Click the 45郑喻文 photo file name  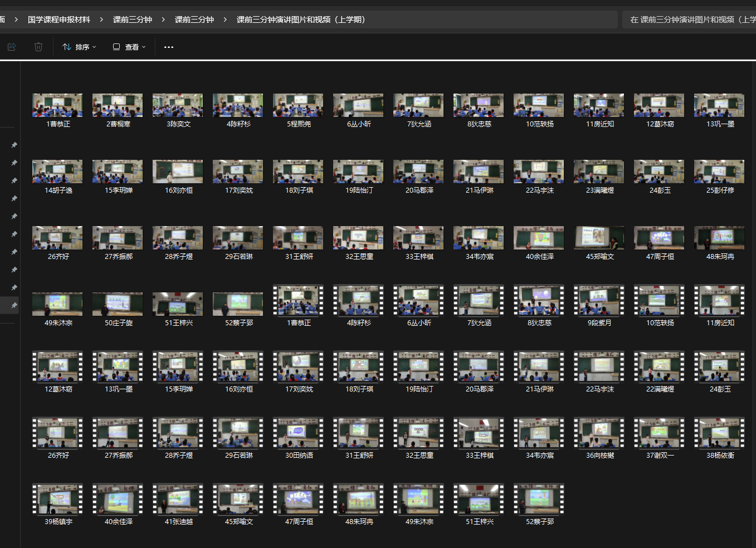[x=600, y=257]
